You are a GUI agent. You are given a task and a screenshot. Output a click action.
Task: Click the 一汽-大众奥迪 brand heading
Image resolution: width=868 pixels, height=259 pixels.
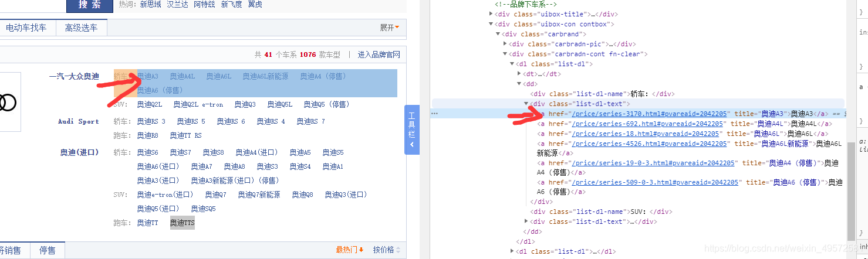point(75,76)
